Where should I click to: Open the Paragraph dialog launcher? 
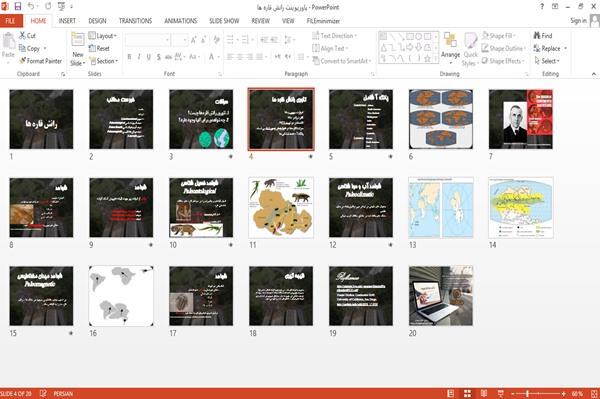pyautogui.click(x=372, y=74)
